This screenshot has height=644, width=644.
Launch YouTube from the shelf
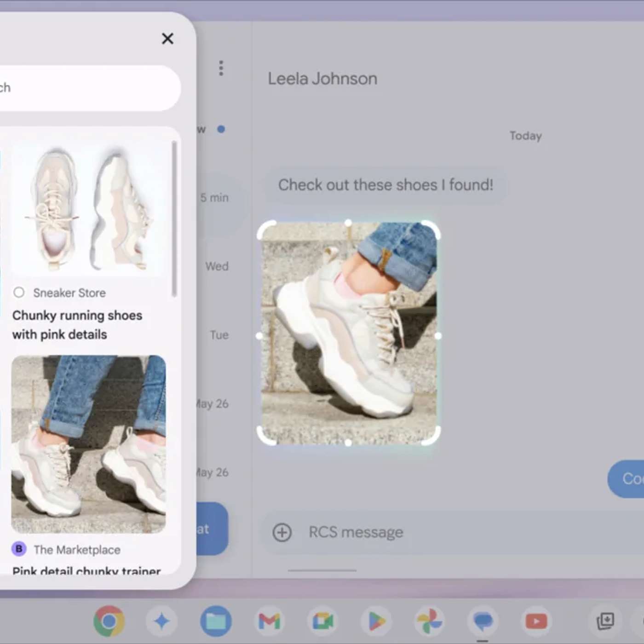[x=536, y=621]
